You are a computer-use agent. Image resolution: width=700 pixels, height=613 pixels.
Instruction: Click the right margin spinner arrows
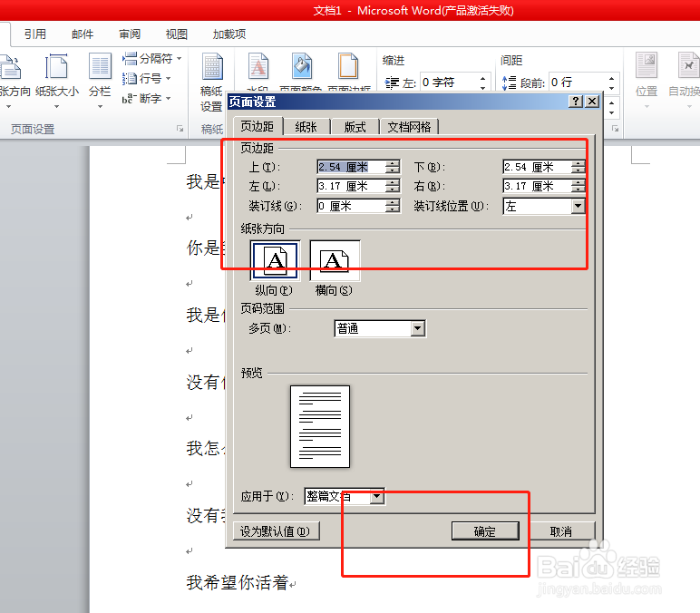[578, 186]
